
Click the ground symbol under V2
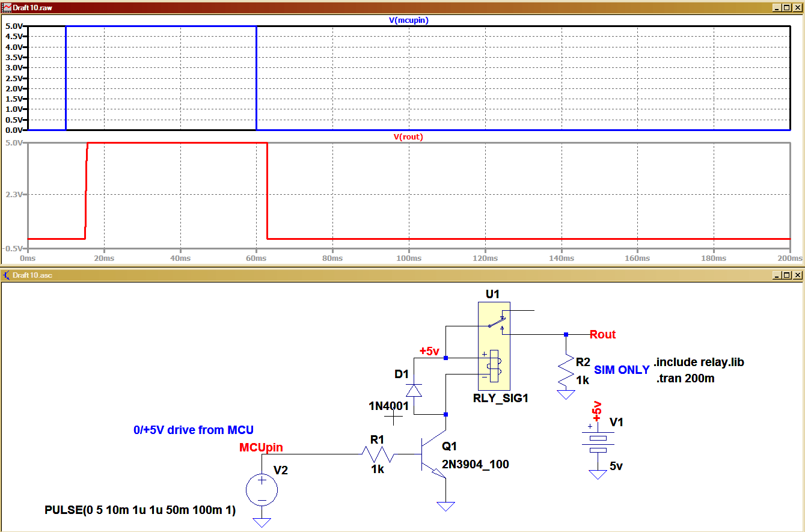click(x=262, y=522)
